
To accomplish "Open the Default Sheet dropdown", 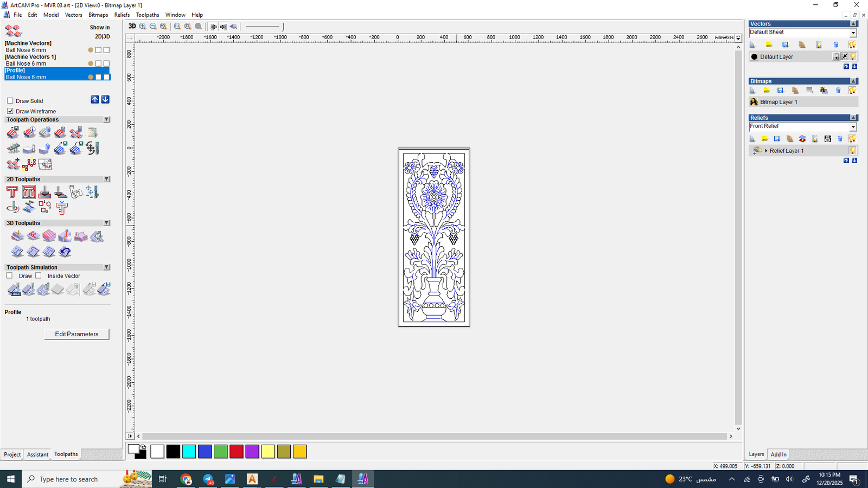I will click(853, 33).
